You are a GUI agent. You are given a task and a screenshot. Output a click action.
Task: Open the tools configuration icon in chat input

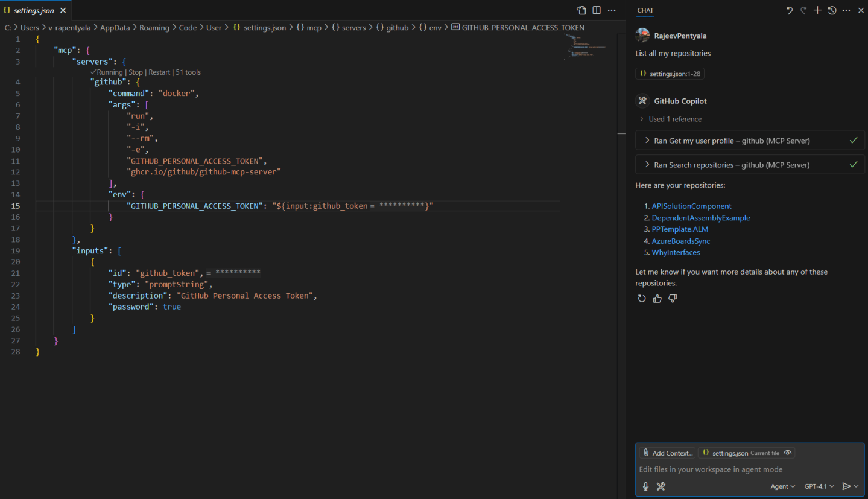tap(661, 486)
